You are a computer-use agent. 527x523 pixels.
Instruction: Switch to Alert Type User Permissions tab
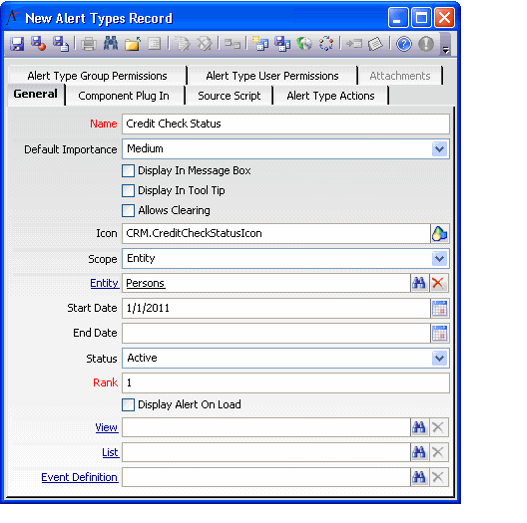(x=272, y=76)
